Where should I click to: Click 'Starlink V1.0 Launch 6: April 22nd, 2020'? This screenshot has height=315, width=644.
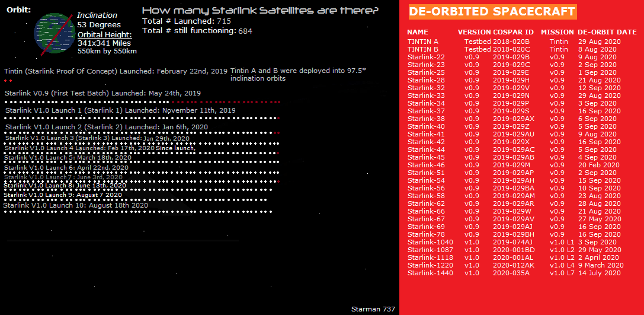pyautogui.click(x=66, y=167)
